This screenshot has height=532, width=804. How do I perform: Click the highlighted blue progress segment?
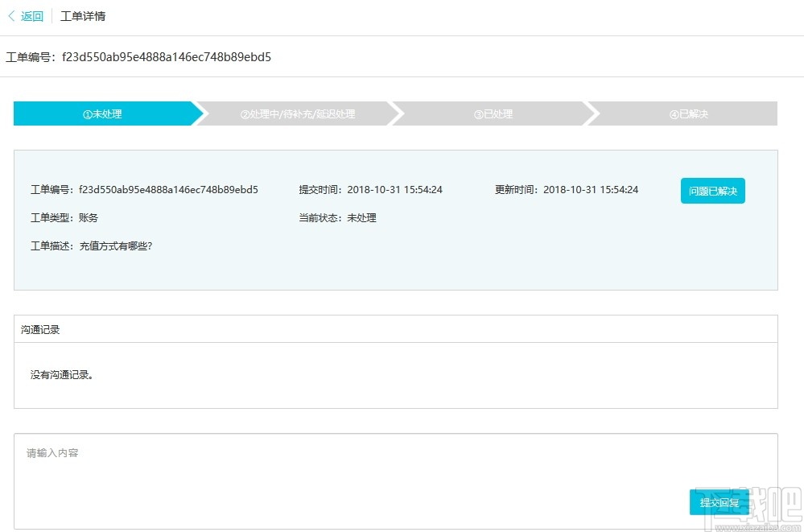[105, 113]
